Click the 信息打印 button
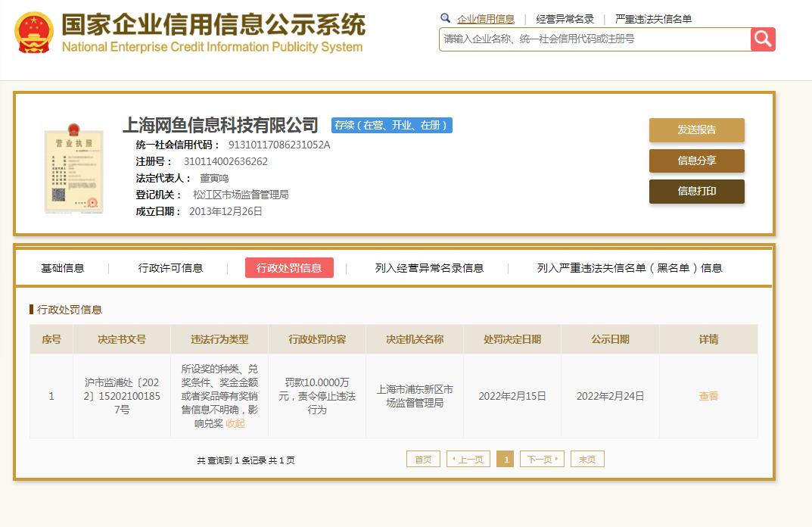This screenshot has height=527, width=812. pos(695,192)
